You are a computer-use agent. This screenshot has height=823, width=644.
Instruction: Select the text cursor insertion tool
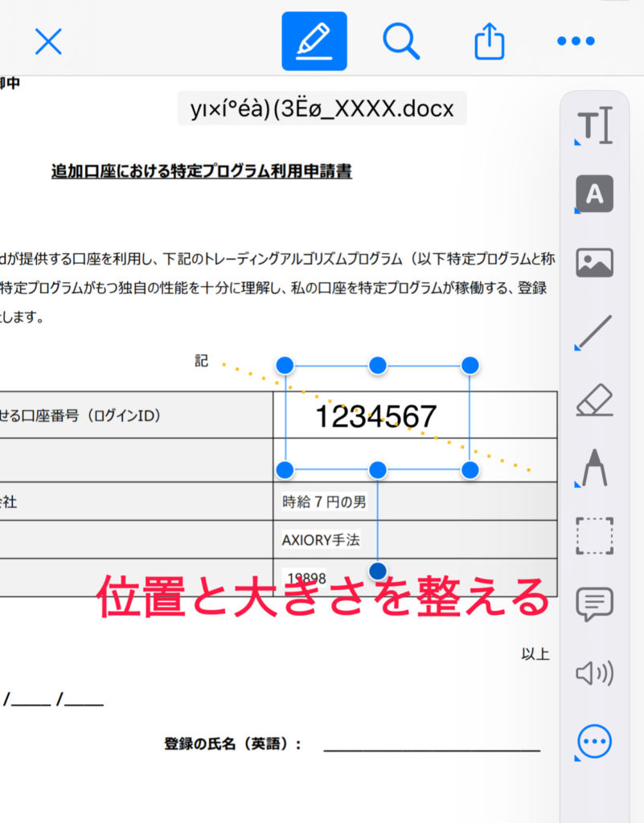point(595,126)
